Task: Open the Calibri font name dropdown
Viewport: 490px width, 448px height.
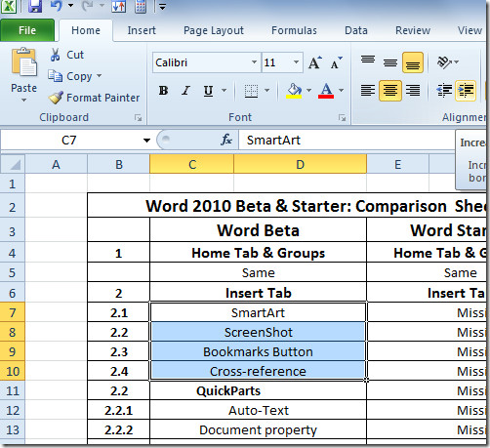Action: pos(254,62)
